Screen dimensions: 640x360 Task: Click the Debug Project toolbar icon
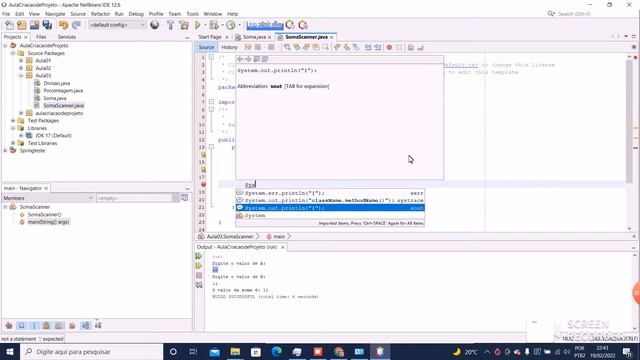(214, 25)
